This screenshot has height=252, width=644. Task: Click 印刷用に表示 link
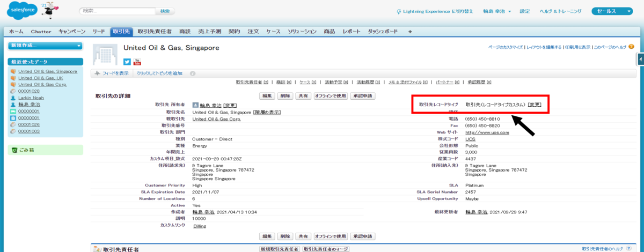pyautogui.click(x=577, y=47)
